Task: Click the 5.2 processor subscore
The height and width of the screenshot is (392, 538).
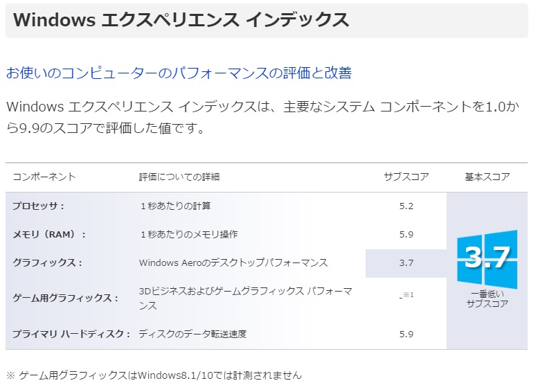Action: pyautogui.click(x=406, y=206)
